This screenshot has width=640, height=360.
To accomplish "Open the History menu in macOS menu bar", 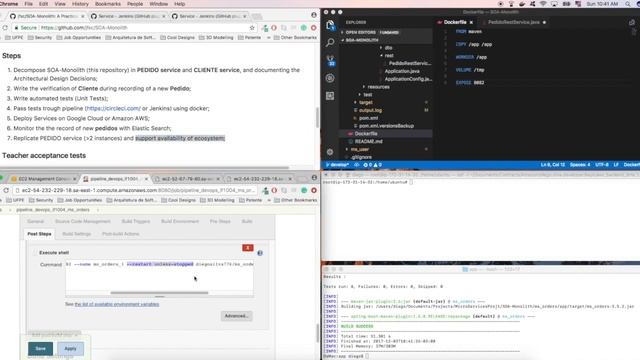I will [x=80, y=4].
